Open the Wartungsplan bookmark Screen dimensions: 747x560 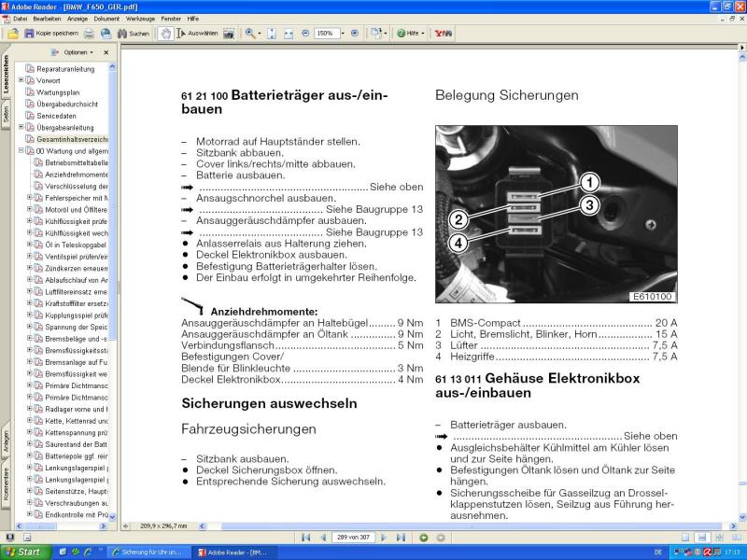click(58, 92)
